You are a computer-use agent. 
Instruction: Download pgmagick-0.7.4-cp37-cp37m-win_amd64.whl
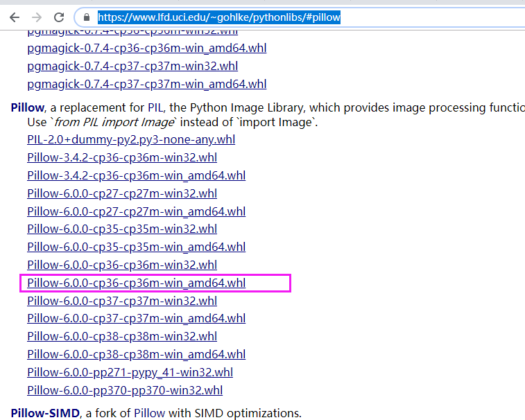146,84
